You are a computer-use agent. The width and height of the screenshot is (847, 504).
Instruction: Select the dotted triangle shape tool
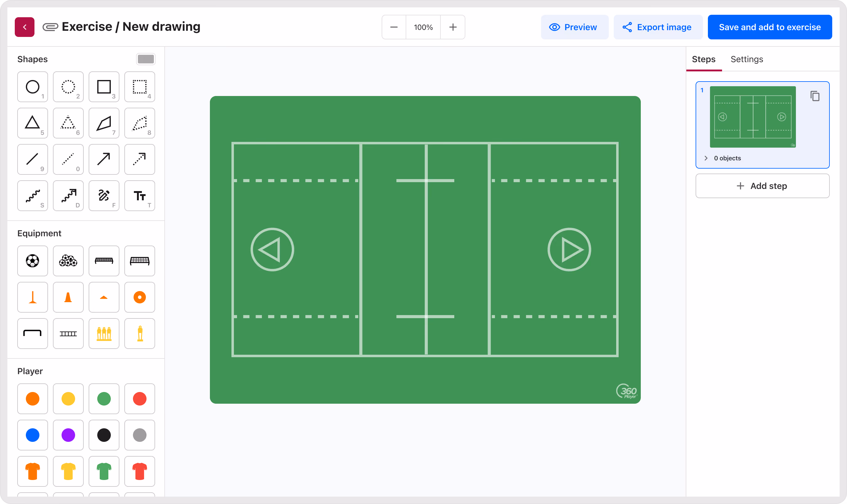68,123
